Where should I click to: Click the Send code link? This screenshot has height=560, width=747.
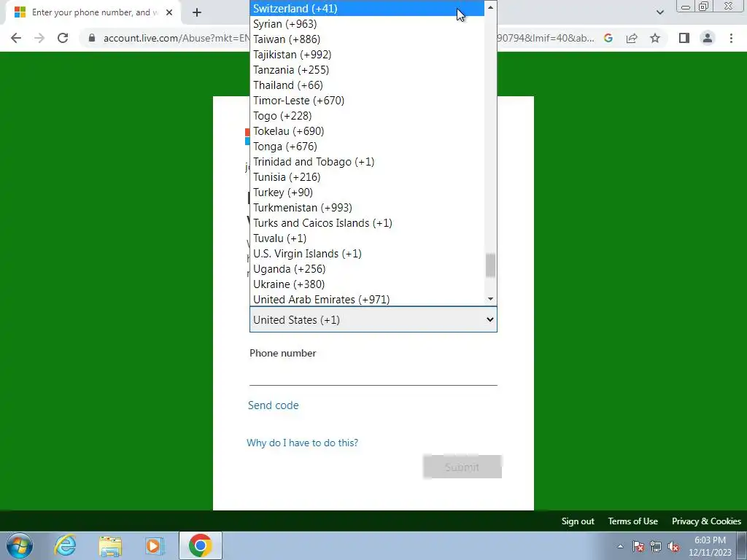pos(273,405)
